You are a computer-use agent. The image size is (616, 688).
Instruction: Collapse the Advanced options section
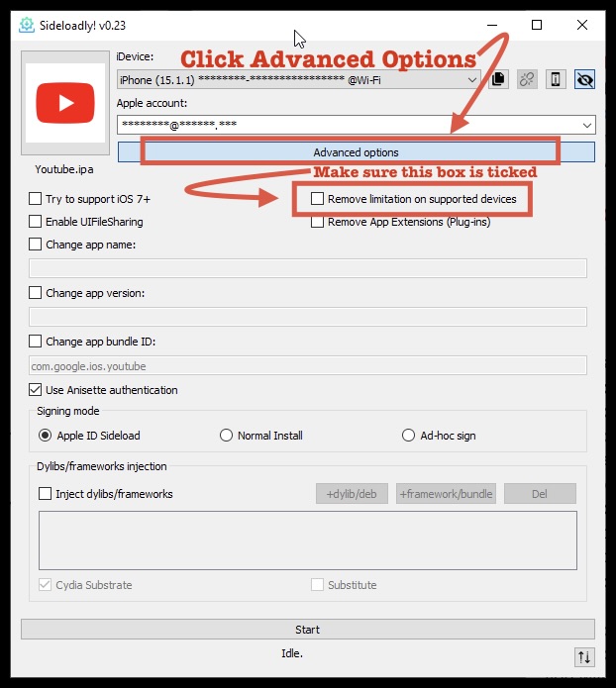click(357, 152)
